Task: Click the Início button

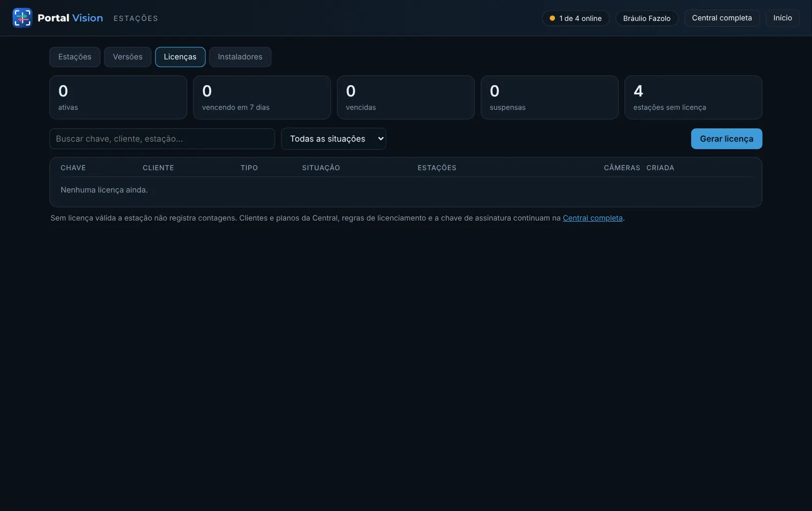Action: [x=783, y=18]
